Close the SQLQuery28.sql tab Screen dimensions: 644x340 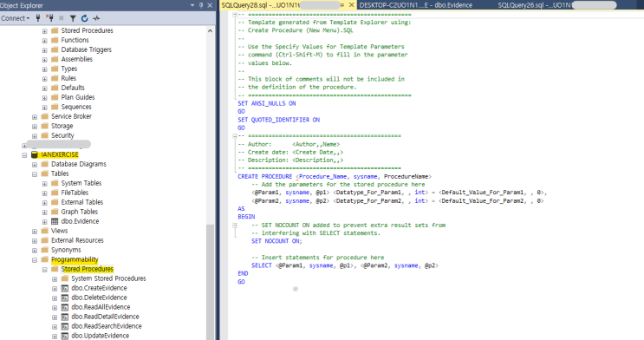click(352, 5)
